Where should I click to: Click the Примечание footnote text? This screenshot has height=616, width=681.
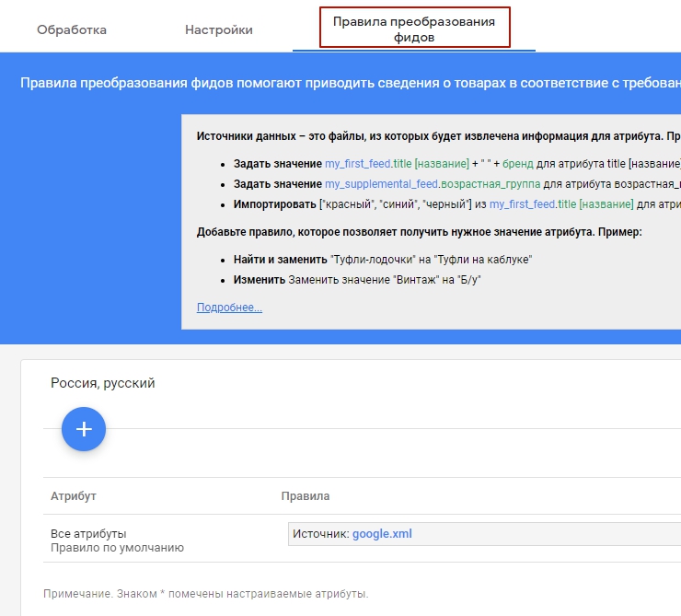pyautogui.click(x=205, y=594)
